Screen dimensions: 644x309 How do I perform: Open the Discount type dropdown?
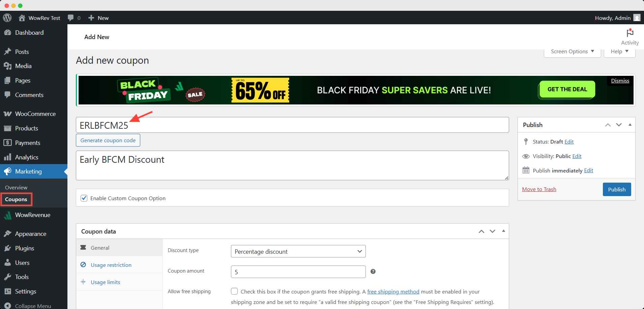click(298, 251)
